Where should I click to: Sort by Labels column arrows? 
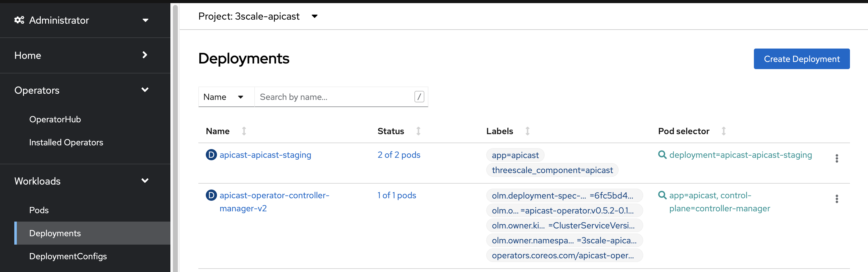(527, 131)
